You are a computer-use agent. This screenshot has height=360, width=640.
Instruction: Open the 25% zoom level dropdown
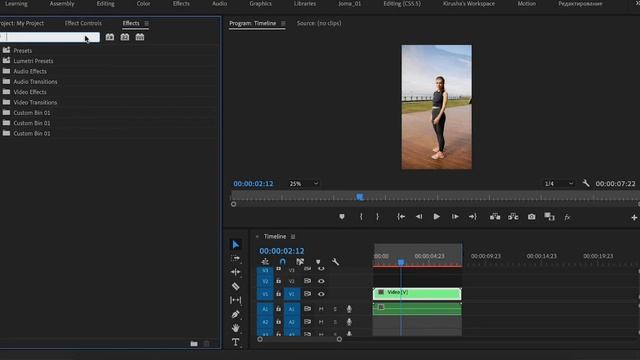point(304,184)
